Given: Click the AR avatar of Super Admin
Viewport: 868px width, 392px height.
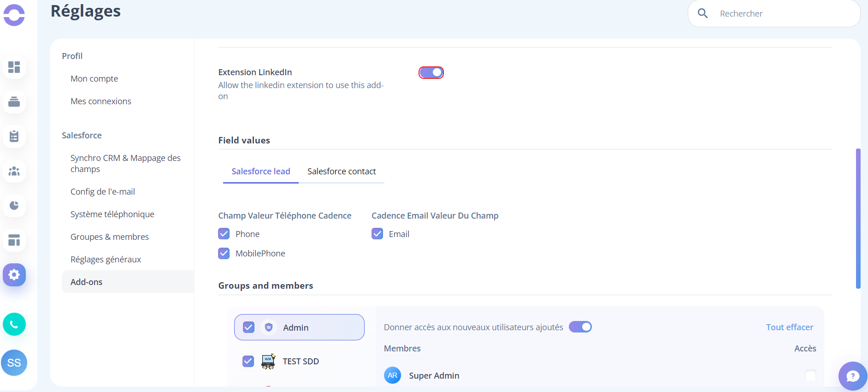Looking at the screenshot, I should (393, 375).
